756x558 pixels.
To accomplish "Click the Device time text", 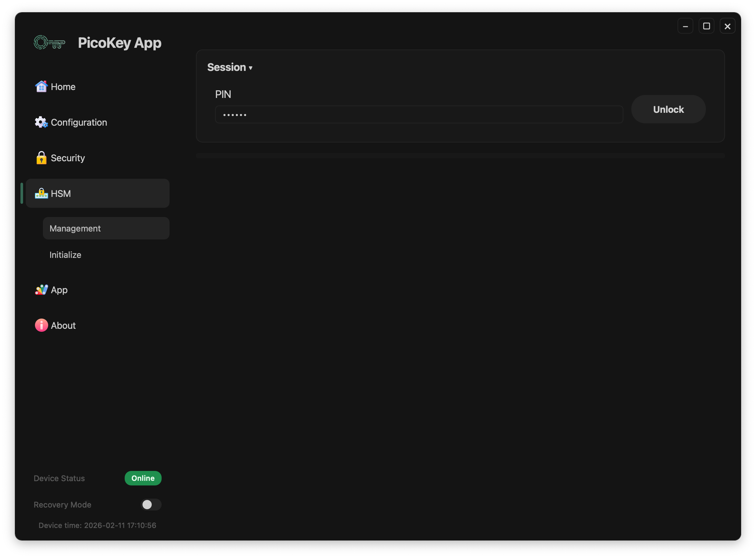I will [97, 526].
